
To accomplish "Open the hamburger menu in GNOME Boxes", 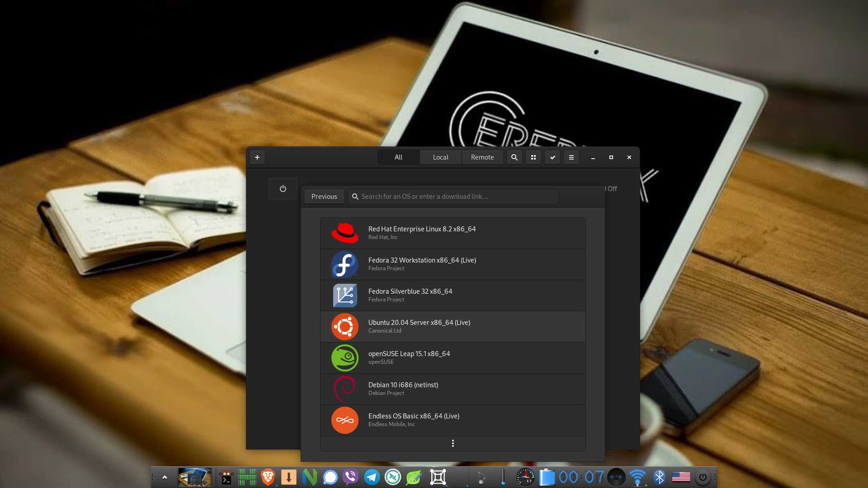I will [571, 157].
